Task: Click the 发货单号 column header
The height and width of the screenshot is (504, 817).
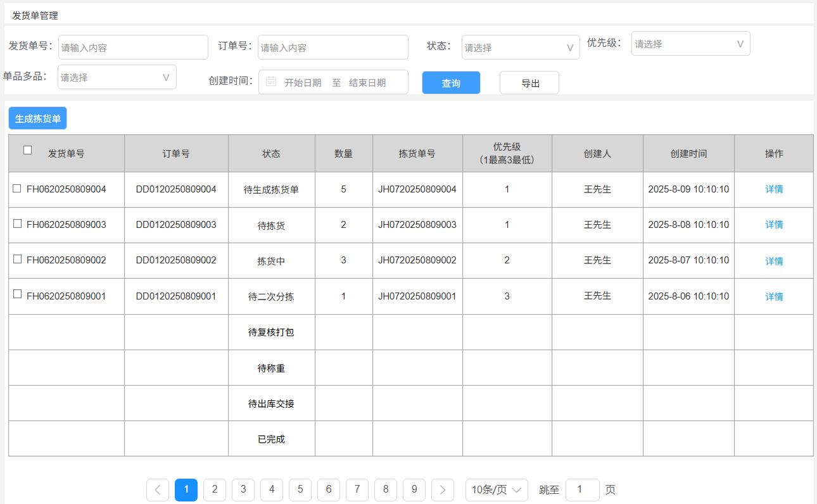Action: click(x=66, y=153)
